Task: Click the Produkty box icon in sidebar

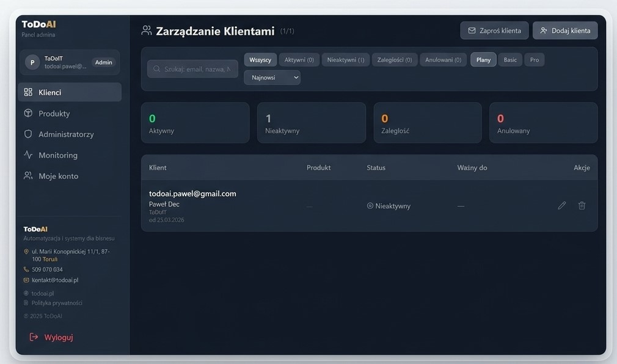Action: point(28,114)
